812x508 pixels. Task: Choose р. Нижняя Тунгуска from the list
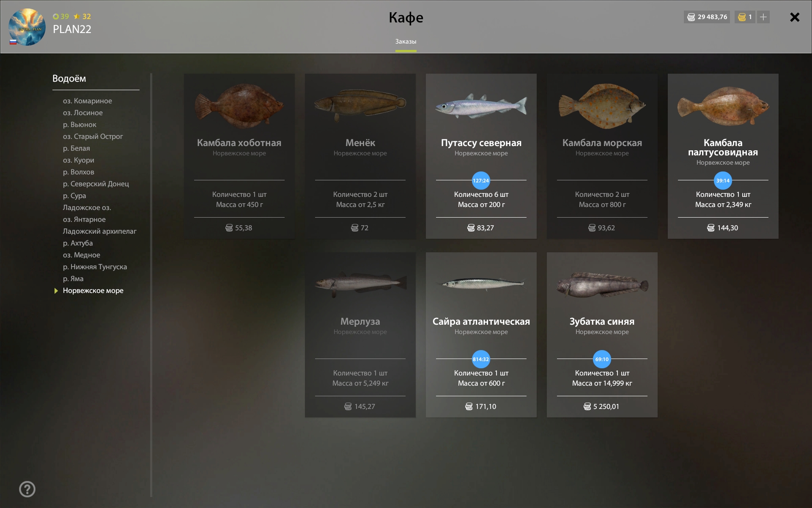95,267
